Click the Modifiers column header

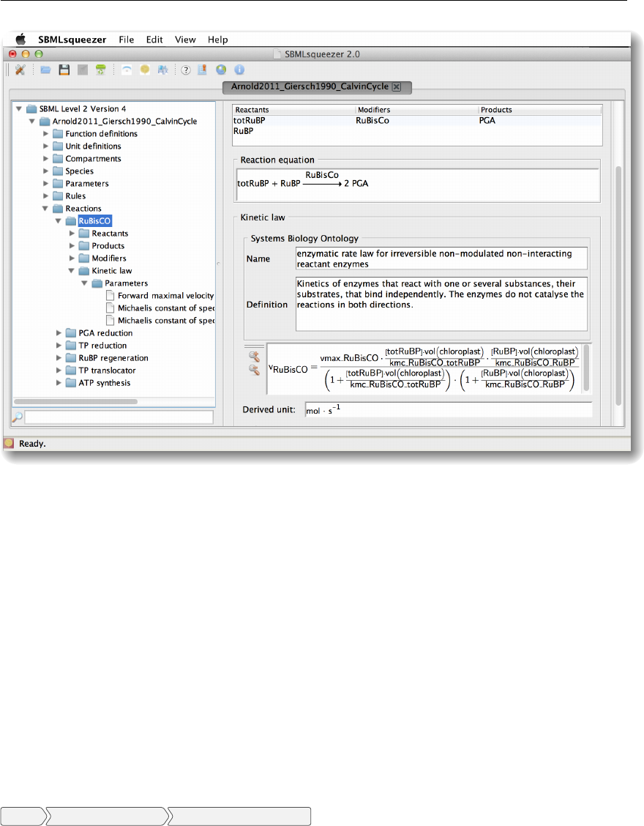(x=416, y=110)
